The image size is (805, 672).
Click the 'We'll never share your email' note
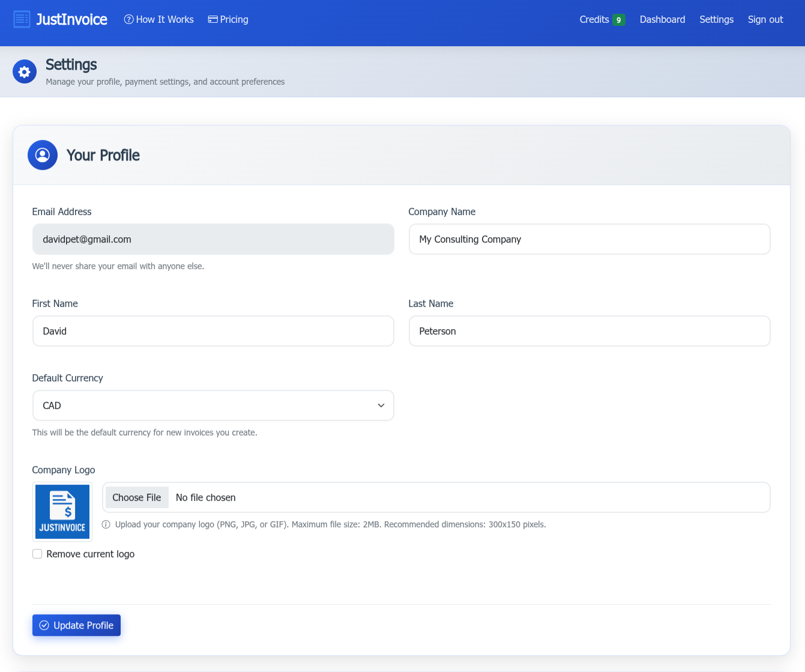tap(118, 266)
